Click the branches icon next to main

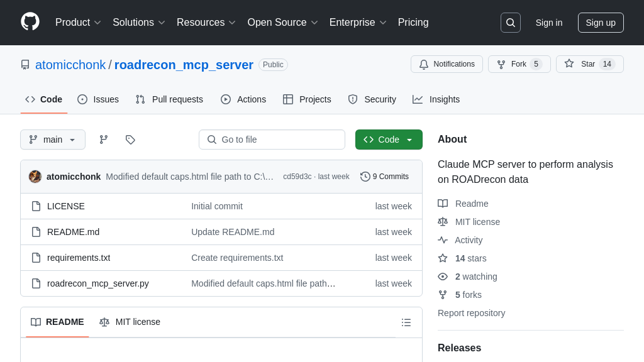104,140
